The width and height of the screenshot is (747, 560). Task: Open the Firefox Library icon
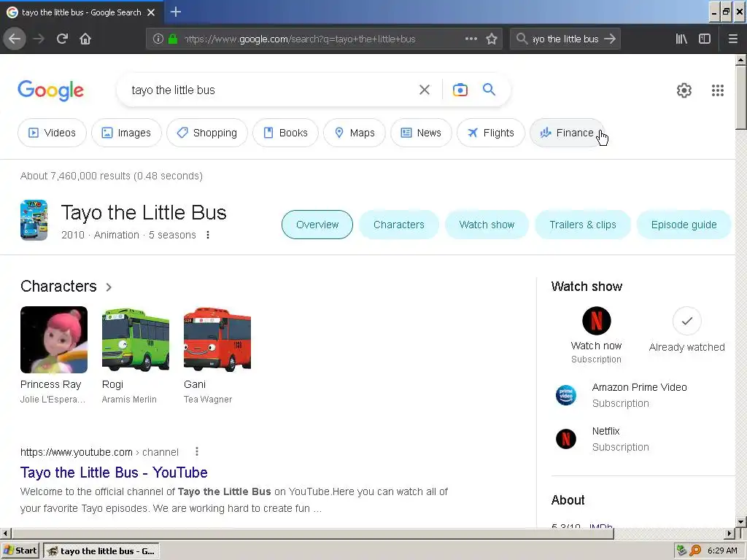coord(681,39)
